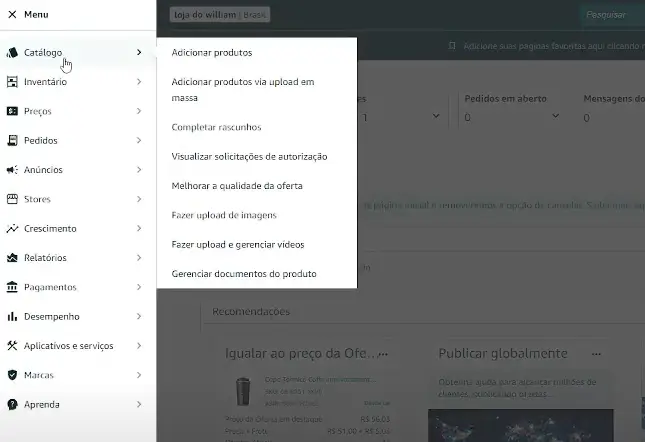This screenshot has width=645, height=442.
Task: Click the Copo Térmico product thumbnail
Action: click(243, 391)
